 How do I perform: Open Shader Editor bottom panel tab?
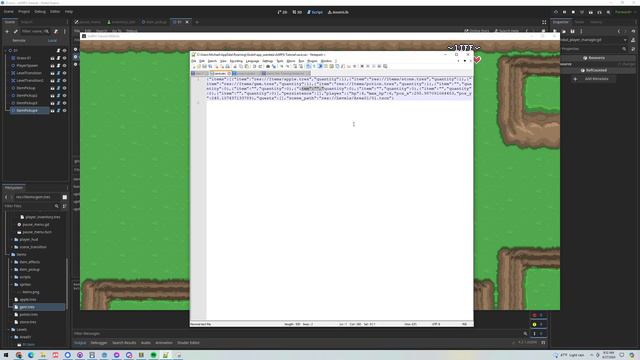tap(188, 343)
